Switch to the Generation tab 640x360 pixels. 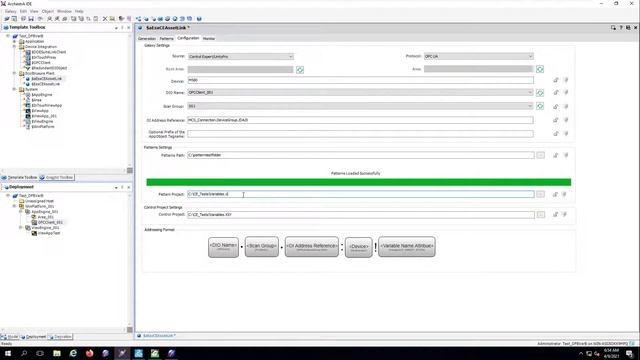[x=147, y=38]
